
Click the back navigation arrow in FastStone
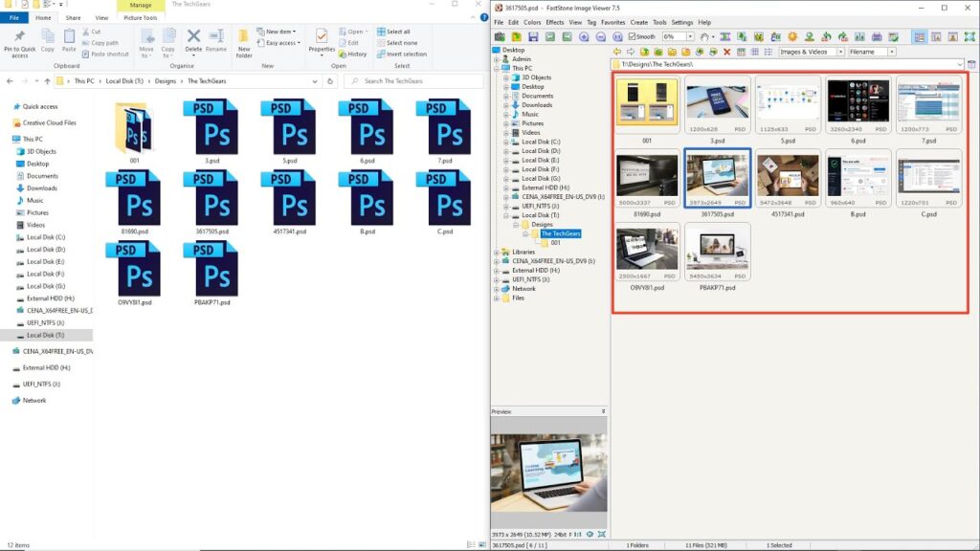tap(617, 52)
